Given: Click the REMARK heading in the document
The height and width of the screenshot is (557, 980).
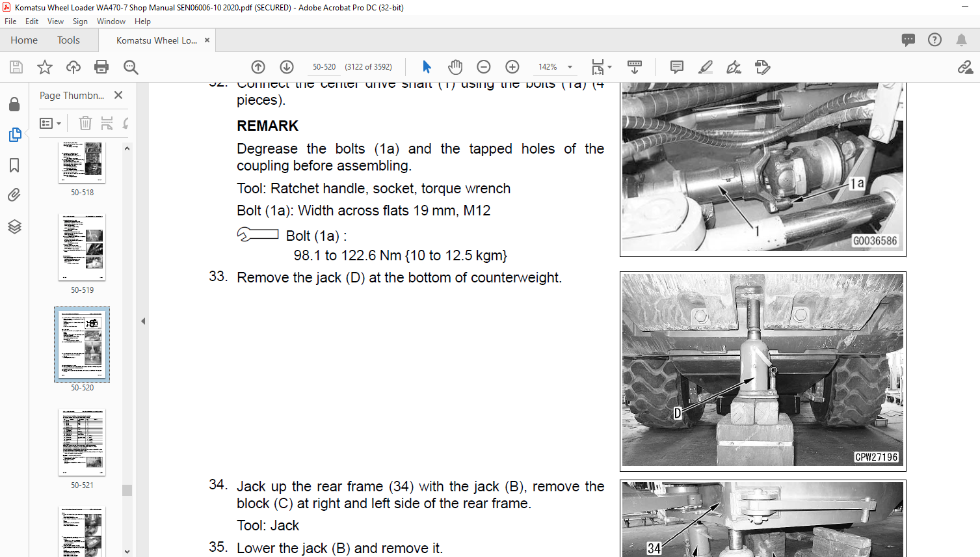Looking at the screenshot, I should [267, 126].
